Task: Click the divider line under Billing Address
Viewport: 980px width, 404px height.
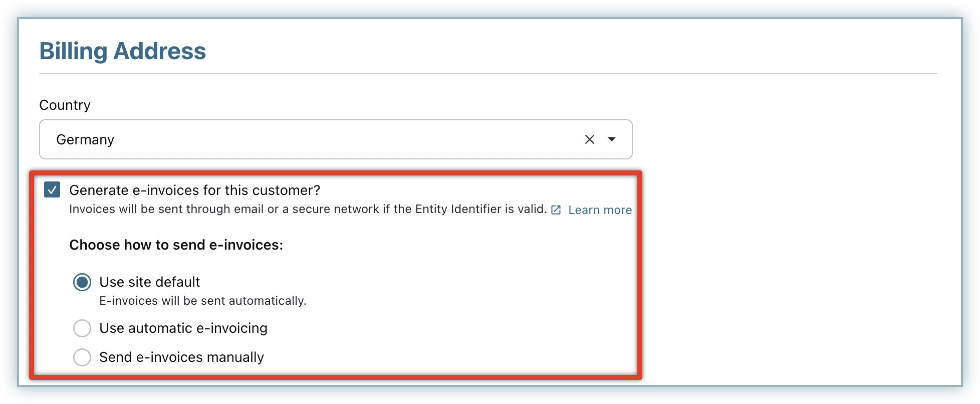Action: [488, 74]
